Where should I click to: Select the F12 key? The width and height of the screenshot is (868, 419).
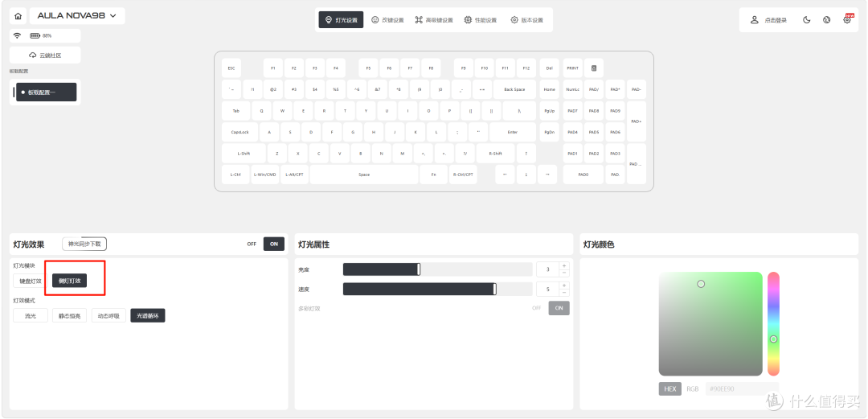click(526, 68)
